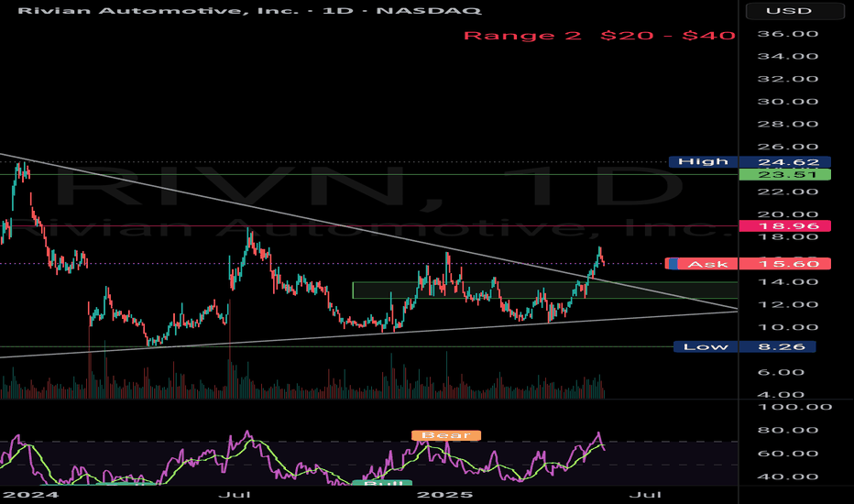Click the 10.00 price axis label
The width and height of the screenshot is (854, 504).
coord(788,327)
